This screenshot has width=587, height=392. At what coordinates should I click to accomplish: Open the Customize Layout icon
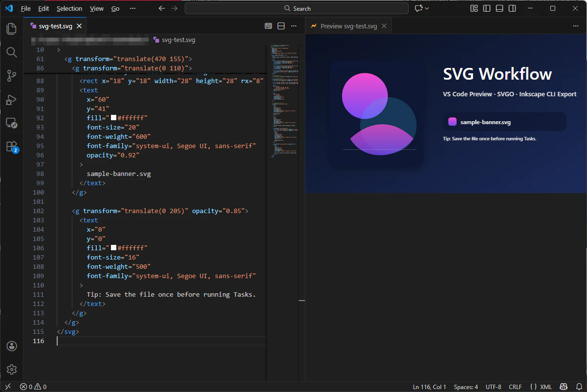[474, 8]
